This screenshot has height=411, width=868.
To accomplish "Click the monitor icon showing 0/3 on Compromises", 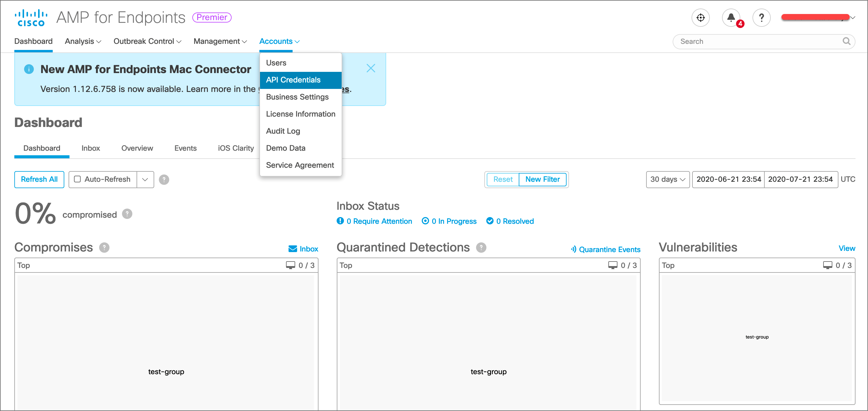I will pyautogui.click(x=290, y=265).
